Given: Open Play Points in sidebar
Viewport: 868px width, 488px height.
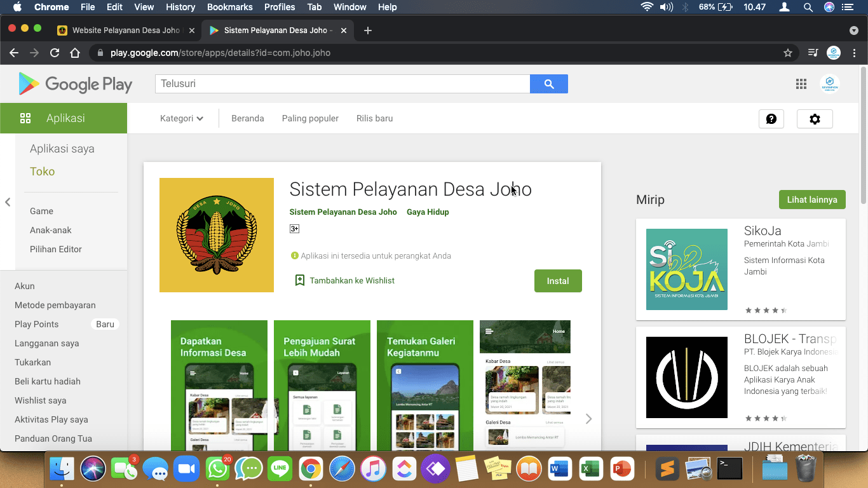Looking at the screenshot, I should pos(37,324).
